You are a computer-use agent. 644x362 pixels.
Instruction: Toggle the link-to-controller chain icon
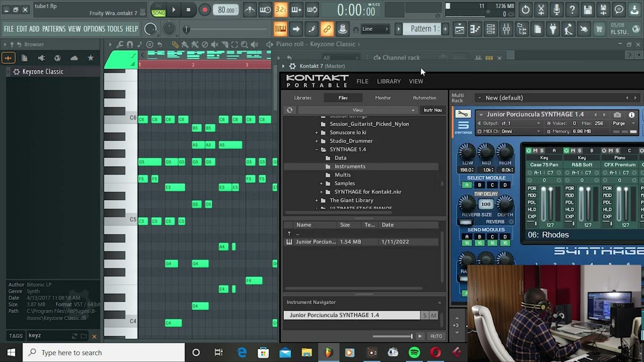327,29
